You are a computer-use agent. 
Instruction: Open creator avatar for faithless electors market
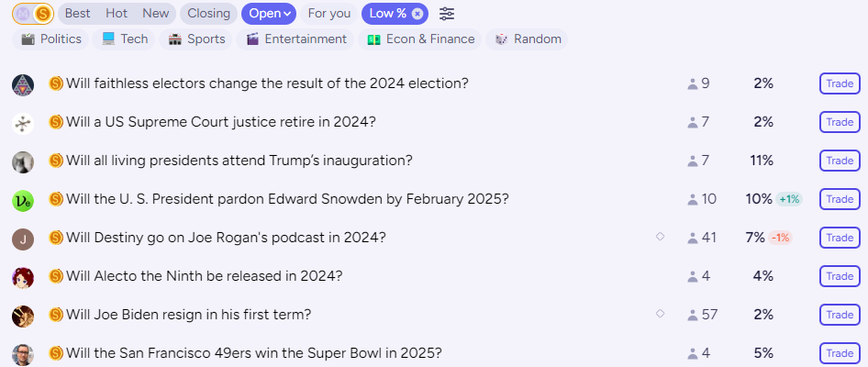tap(23, 84)
